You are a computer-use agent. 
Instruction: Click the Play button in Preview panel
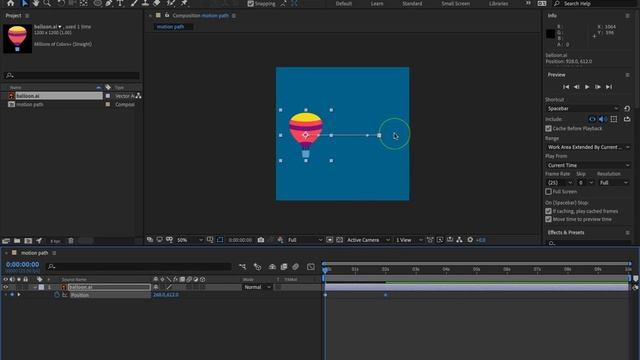[587, 87]
